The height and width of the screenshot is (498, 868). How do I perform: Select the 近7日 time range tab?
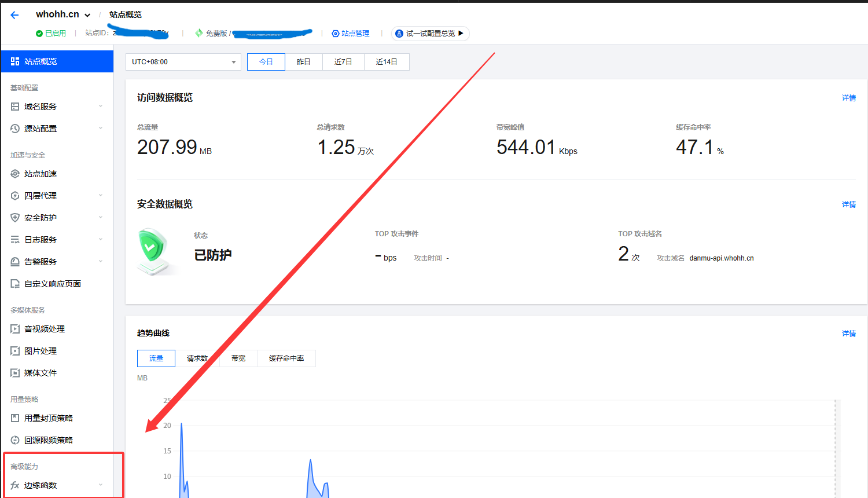click(x=343, y=62)
